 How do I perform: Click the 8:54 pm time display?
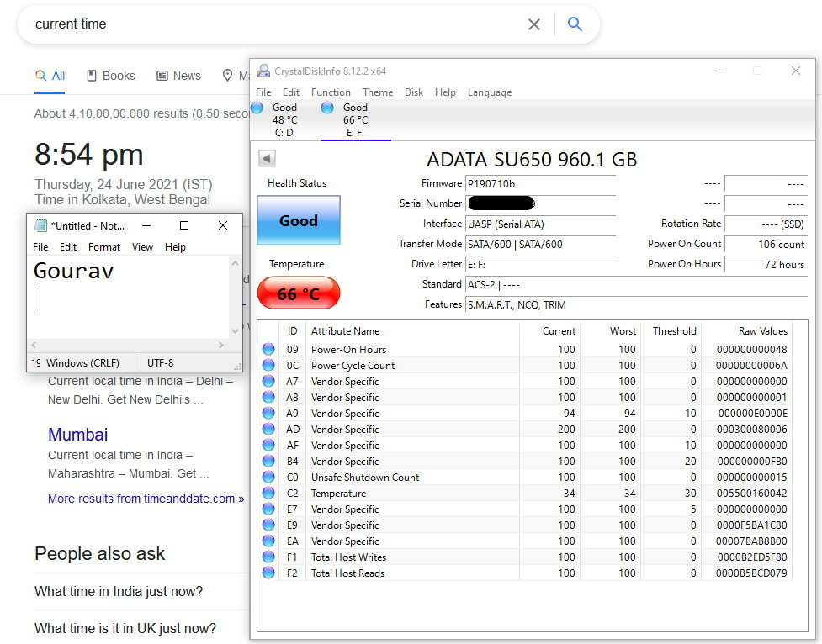click(89, 155)
